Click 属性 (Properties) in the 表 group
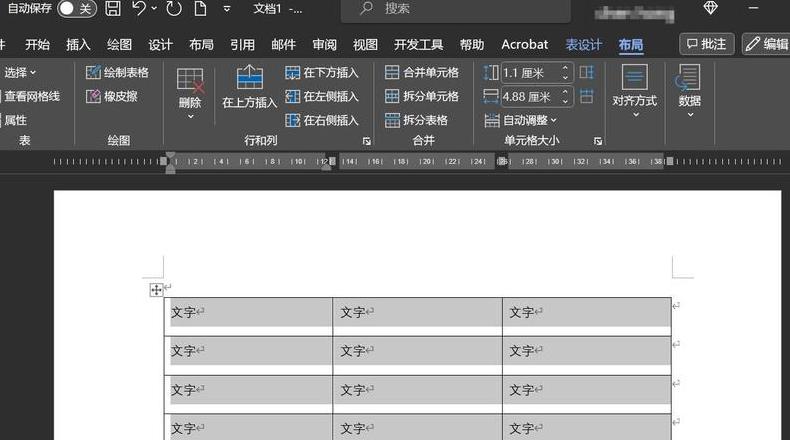 pyautogui.click(x=15, y=120)
